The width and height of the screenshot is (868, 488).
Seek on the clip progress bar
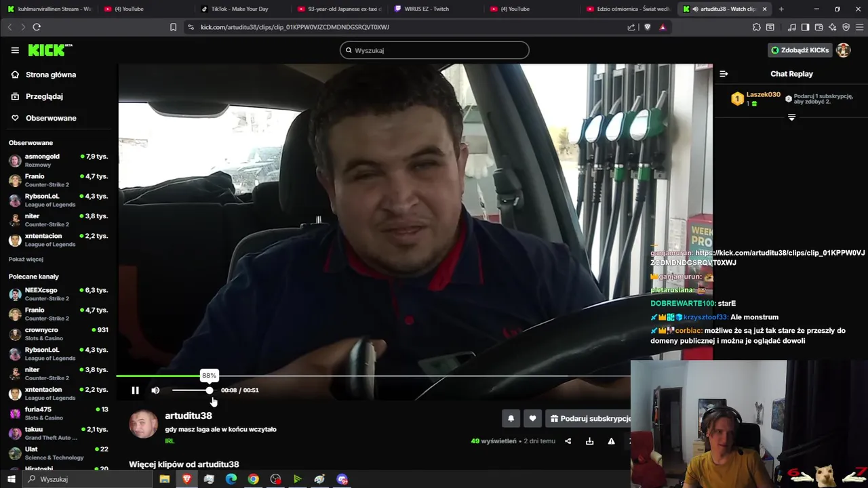coord(373,375)
